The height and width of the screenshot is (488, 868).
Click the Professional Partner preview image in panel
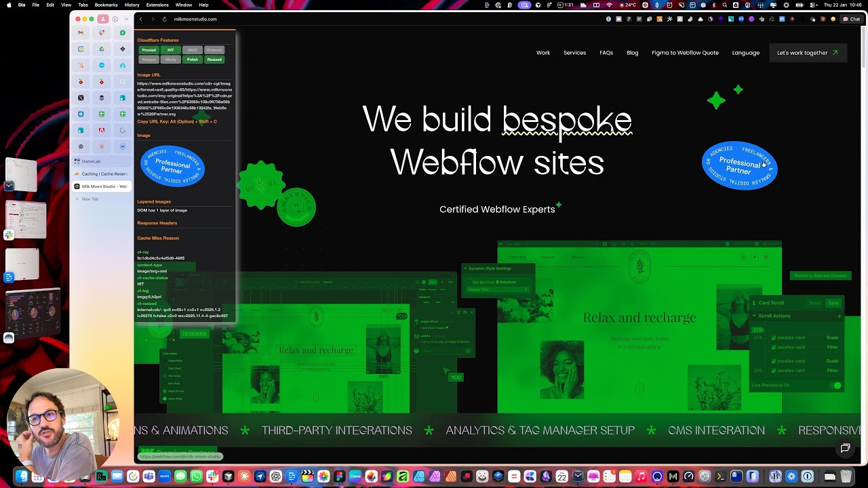[x=172, y=166]
